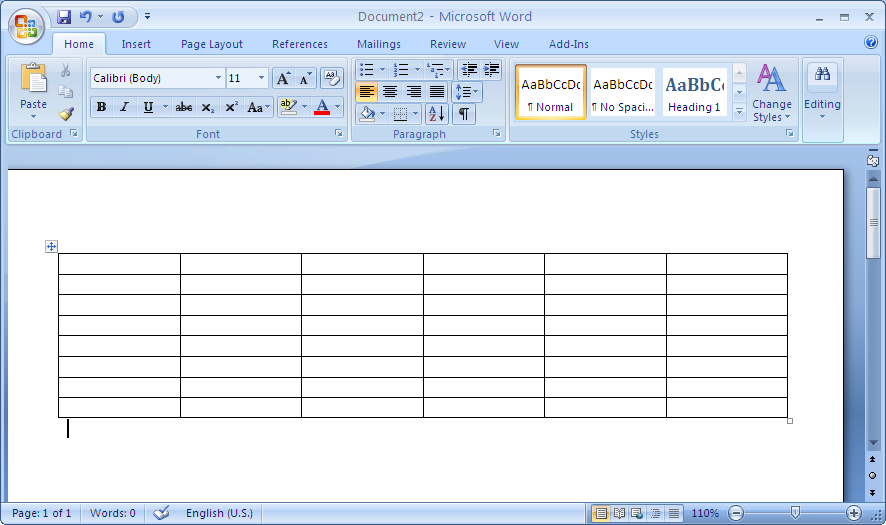Toggle Bold formatting
Viewport: 886px width, 525px height.
click(101, 107)
